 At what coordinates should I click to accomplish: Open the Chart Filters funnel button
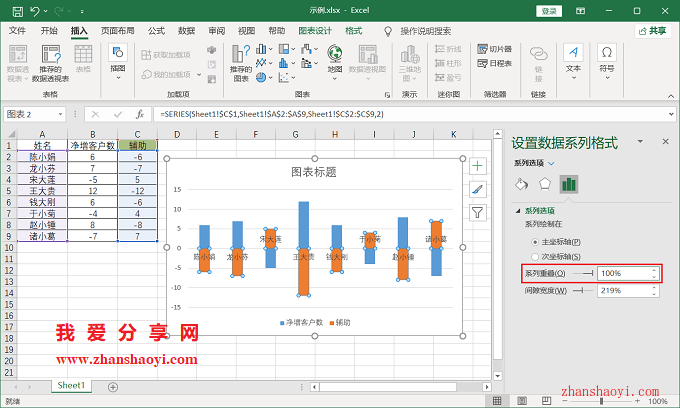click(x=477, y=212)
